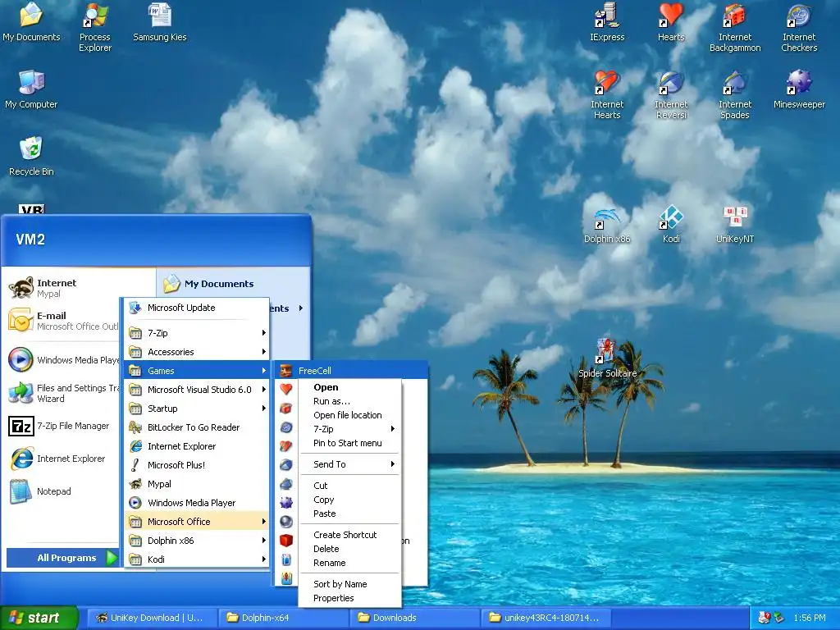The width and height of the screenshot is (840, 630).
Task: Choose Run as... in context menu
Action: [x=349, y=401]
